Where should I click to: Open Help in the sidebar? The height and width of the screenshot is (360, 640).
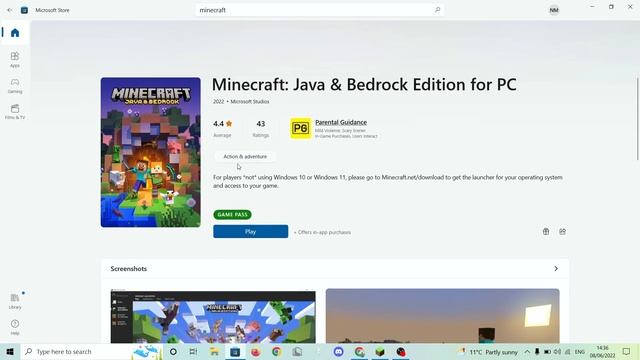[x=15, y=327]
